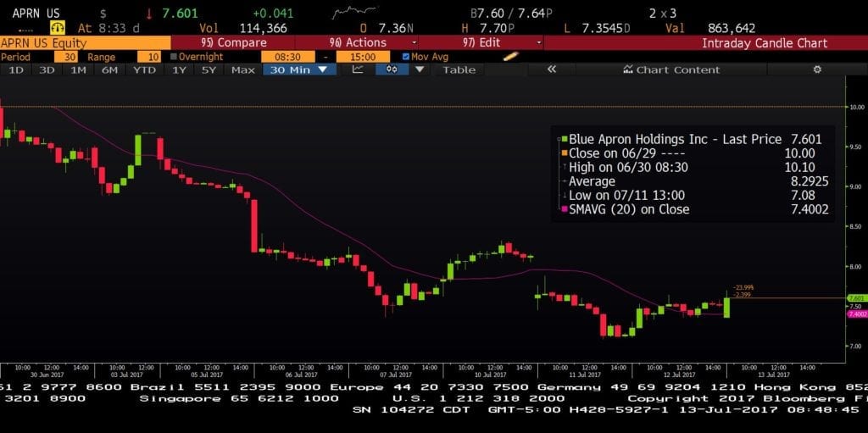The height and width of the screenshot is (433, 868).
Task: Open the Table view button
Action: click(x=459, y=69)
